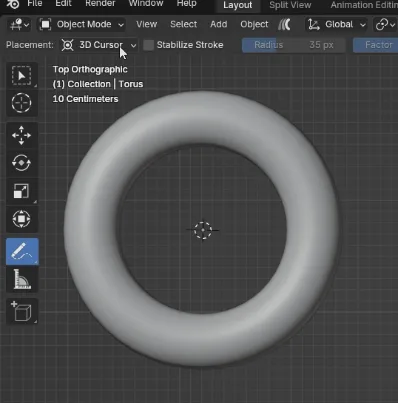Open the Add menu in viewport header
398x403 pixels.
[218, 24]
